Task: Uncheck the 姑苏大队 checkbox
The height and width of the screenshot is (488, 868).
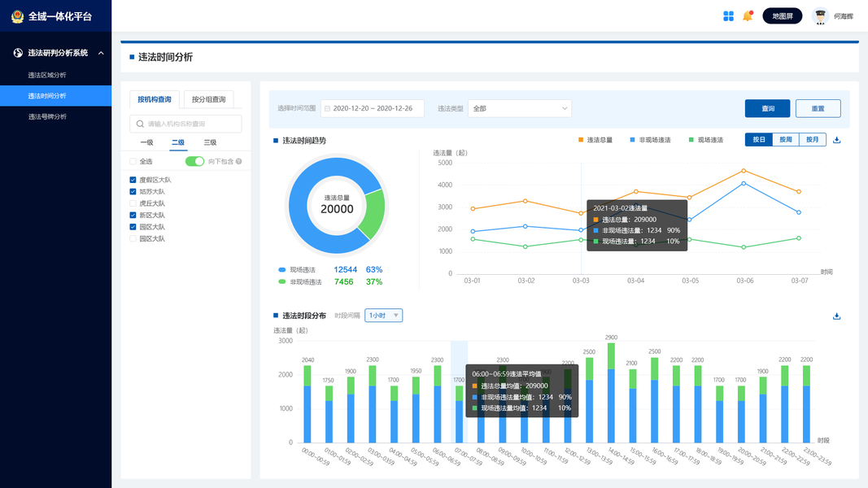Action: [x=133, y=191]
